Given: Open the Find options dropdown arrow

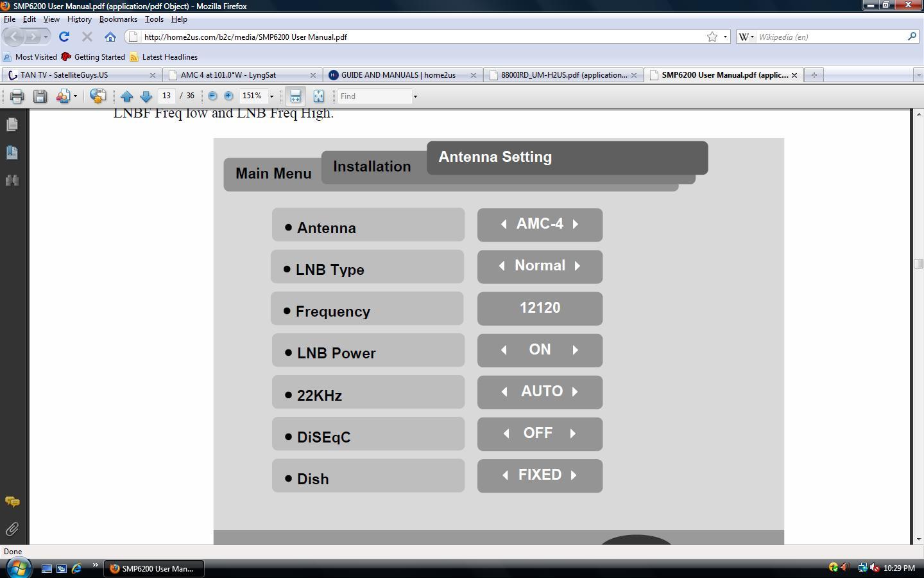Looking at the screenshot, I should point(415,96).
